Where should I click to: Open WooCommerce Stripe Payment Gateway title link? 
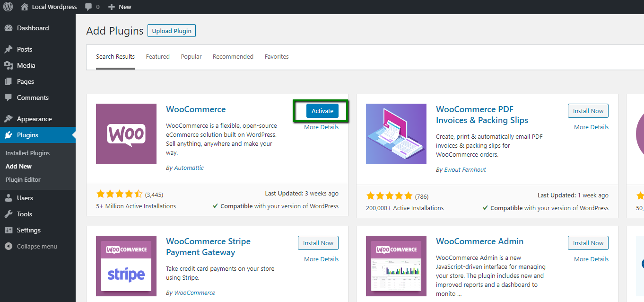click(208, 247)
